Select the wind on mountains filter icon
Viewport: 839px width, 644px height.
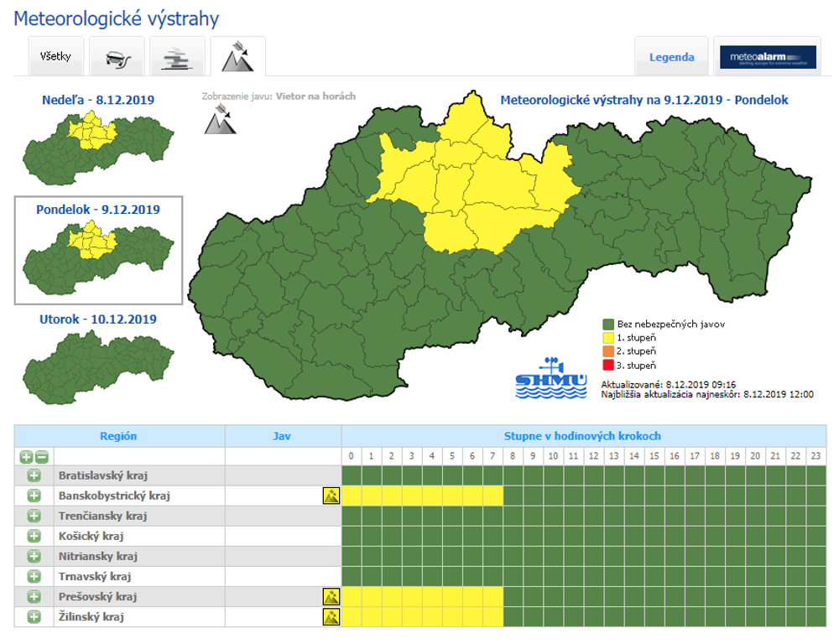pyautogui.click(x=237, y=55)
